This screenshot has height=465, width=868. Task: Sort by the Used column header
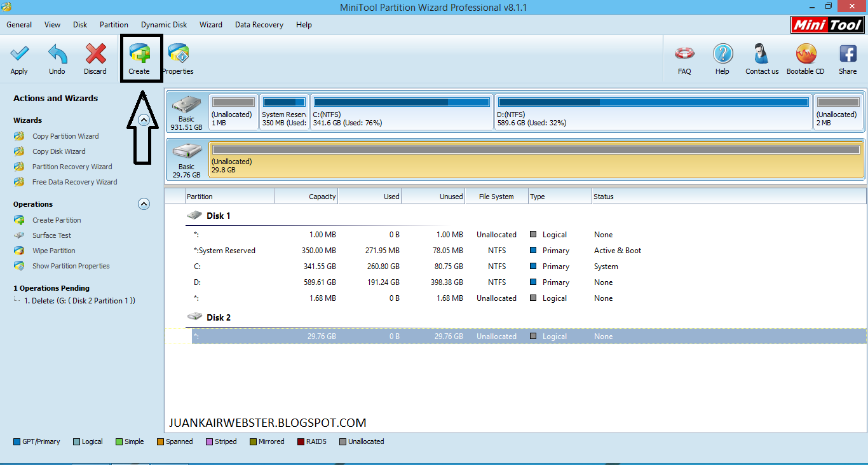369,197
